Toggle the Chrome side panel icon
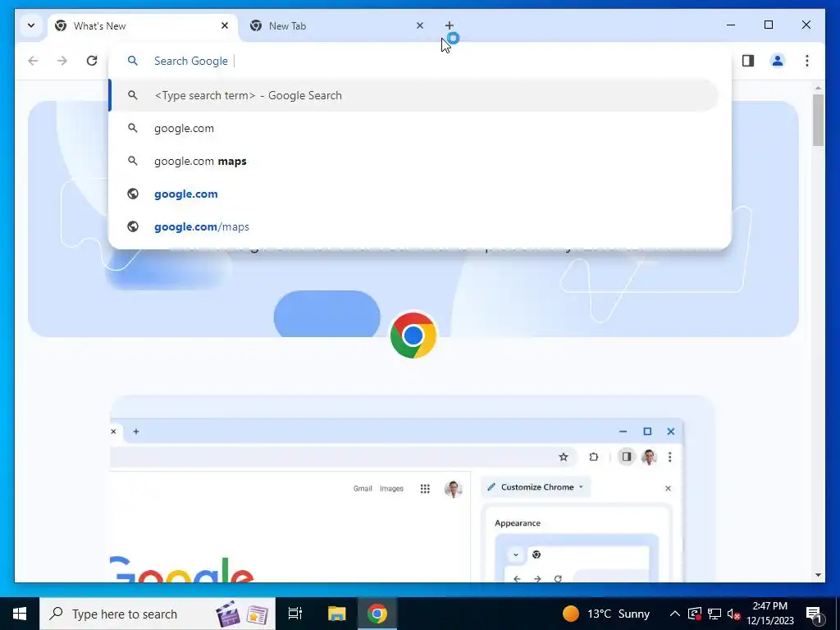Image resolution: width=840 pixels, height=630 pixels. [748, 61]
